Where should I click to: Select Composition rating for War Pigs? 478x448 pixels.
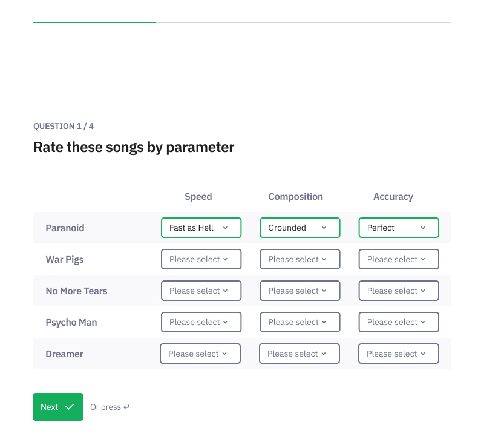click(x=300, y=259)
